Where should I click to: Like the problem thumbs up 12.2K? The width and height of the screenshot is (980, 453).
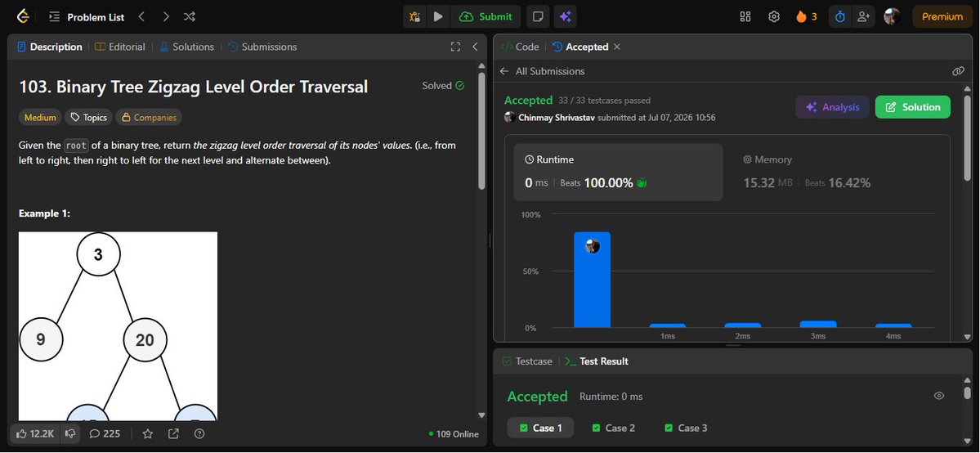tap(35, 433)
